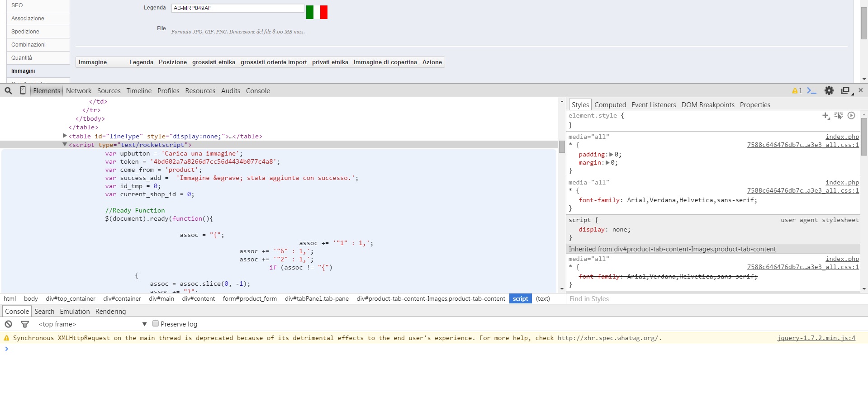Enable the Preserve log checkbox
The image size is (868, 402).
pos(156,324)
